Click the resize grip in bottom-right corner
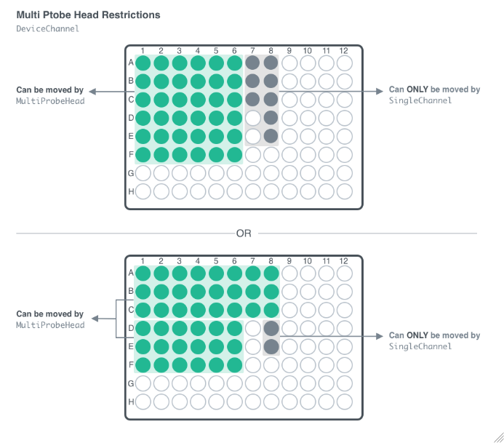Image resolution: width=504 pixels, height=443 pixels. pyautogui.click(x=498, y=437)
